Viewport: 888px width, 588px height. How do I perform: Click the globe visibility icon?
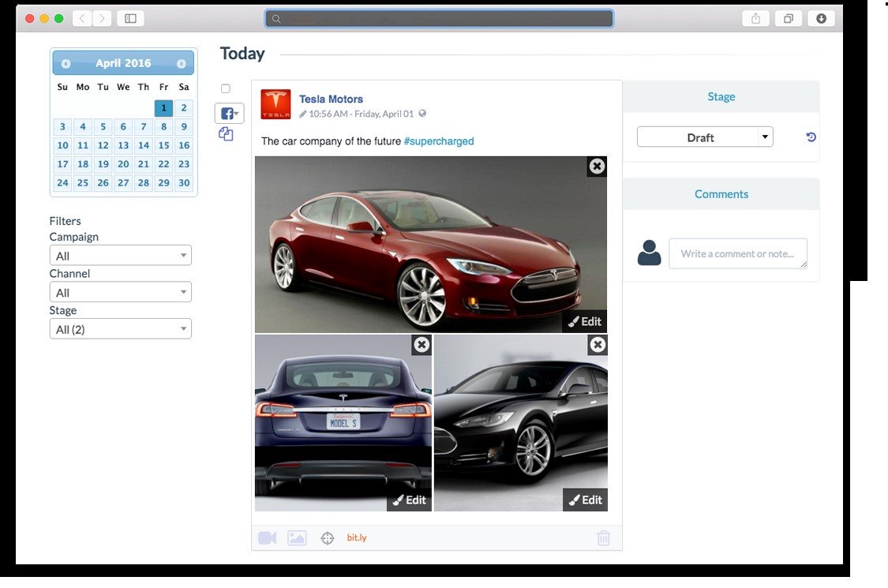(422, 114)
